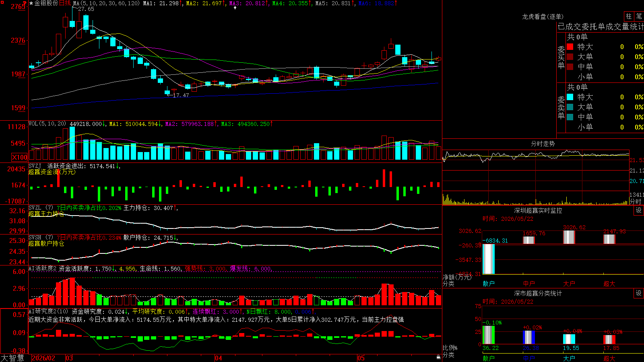
Task: Click the 03 month marker on timeline
Action: coord(69,358)
